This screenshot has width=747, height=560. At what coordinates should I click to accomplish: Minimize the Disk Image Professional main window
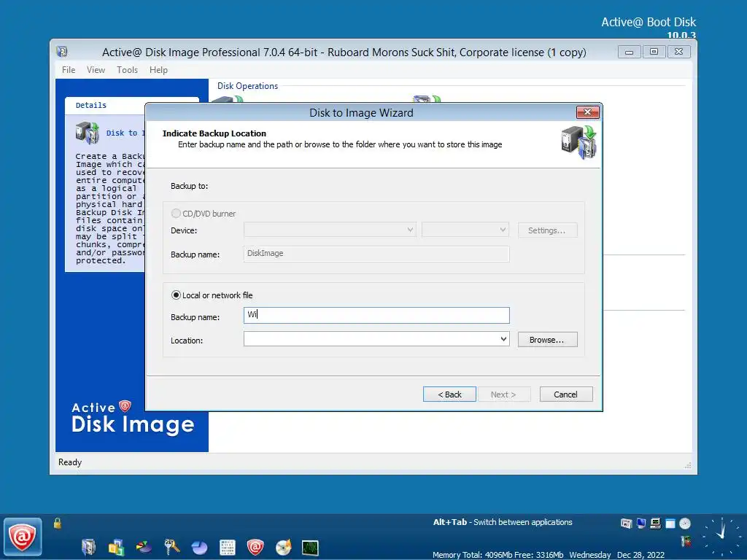(630, 52)
